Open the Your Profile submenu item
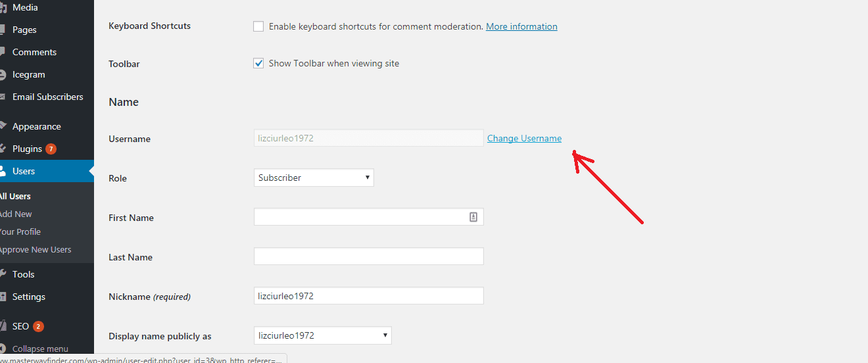 click(x=20, y=231)
